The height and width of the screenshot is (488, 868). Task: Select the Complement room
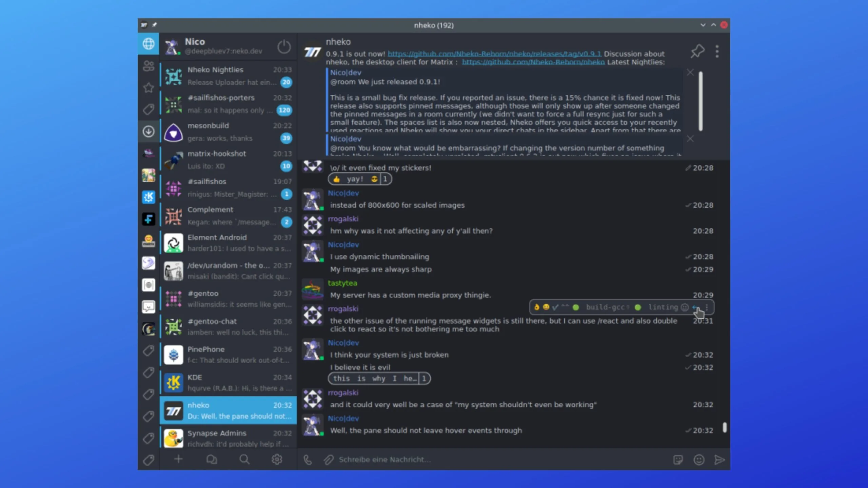pos(228,215)
